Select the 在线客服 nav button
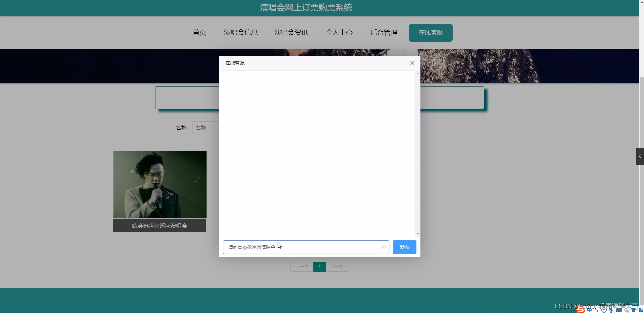This screenshot has width=644, height=313. (x=431, y=33)
